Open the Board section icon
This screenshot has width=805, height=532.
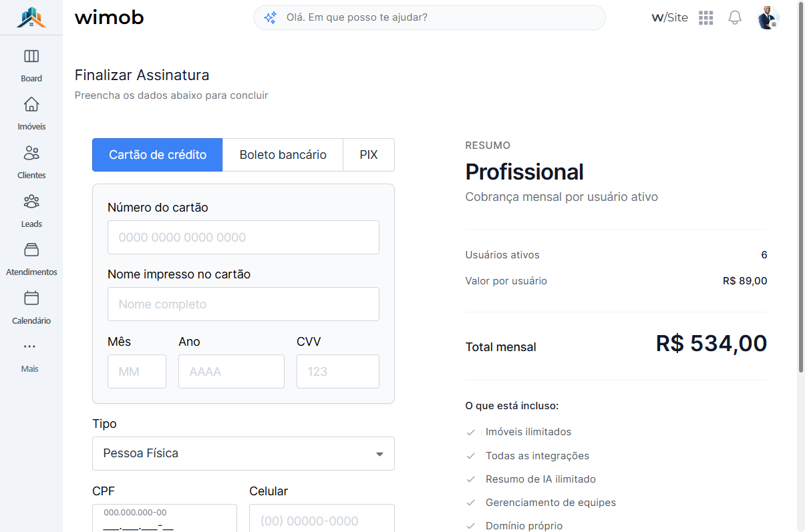tap(31, 56)
